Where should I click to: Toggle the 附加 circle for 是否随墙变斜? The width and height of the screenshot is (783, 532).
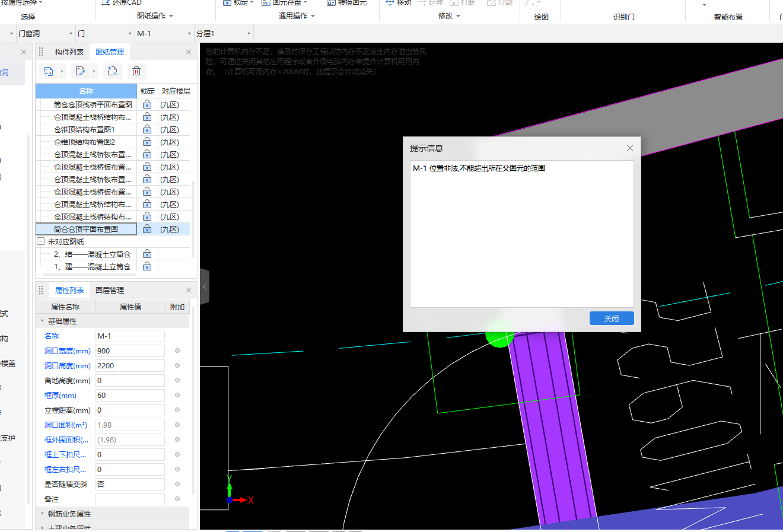pyautogui.click(x=177, y=485)
